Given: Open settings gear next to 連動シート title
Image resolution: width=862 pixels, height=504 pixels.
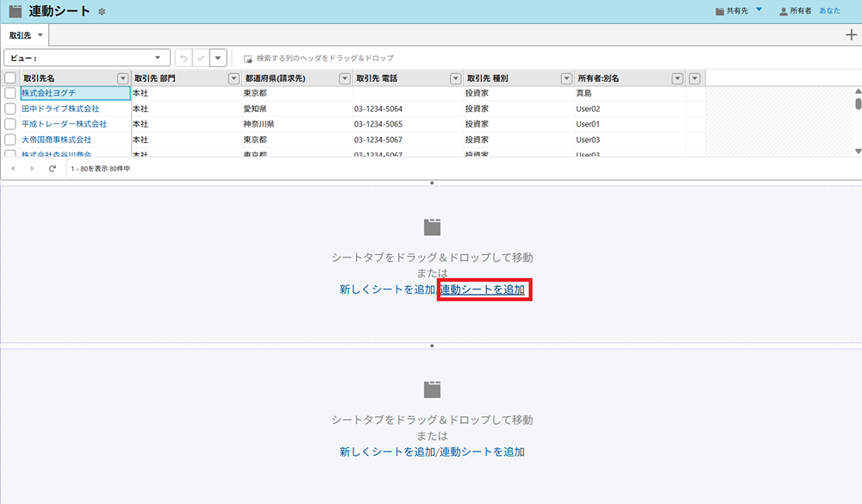Looking at the screenshot, I should [102, 11].
